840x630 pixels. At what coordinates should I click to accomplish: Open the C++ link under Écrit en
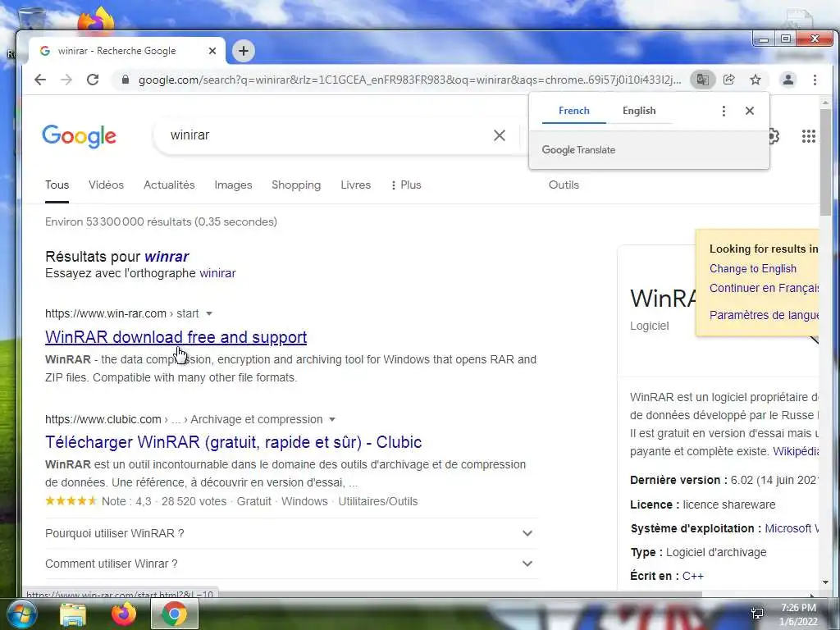692,577
